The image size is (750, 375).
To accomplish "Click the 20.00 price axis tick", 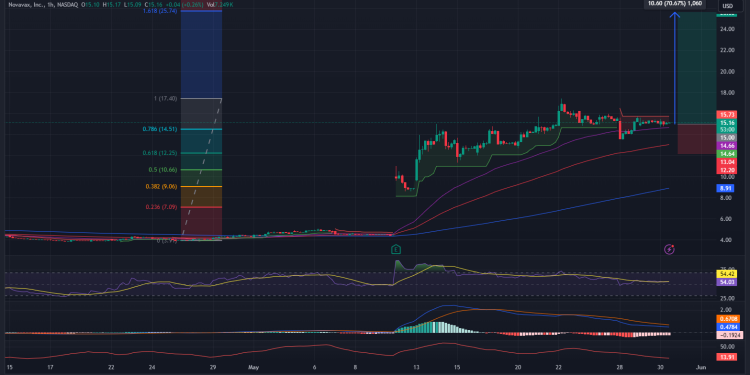I will pyautogui.click(x=728, y=71).
